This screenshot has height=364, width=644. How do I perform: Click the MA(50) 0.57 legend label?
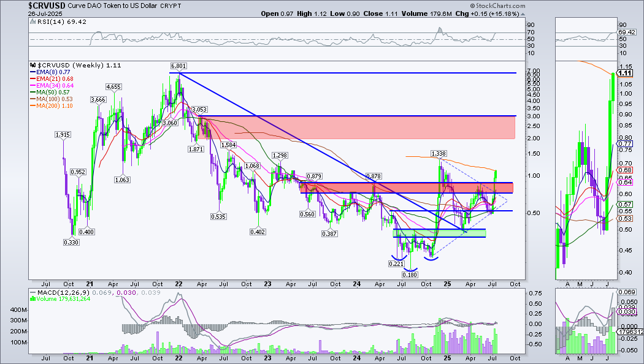53,93
